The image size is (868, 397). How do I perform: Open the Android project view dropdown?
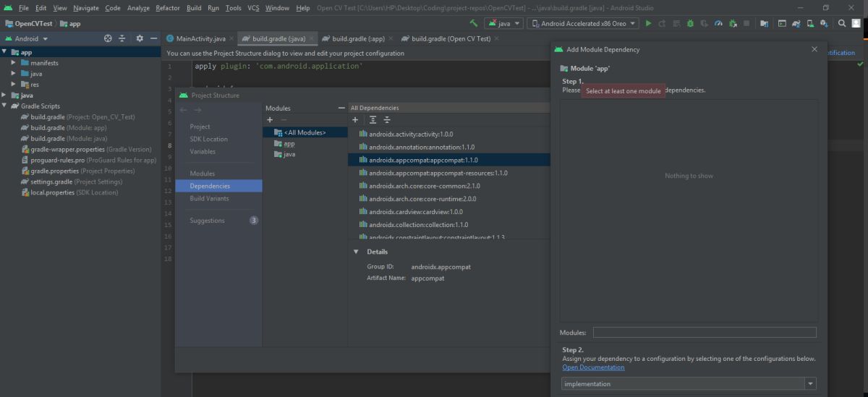26,38
